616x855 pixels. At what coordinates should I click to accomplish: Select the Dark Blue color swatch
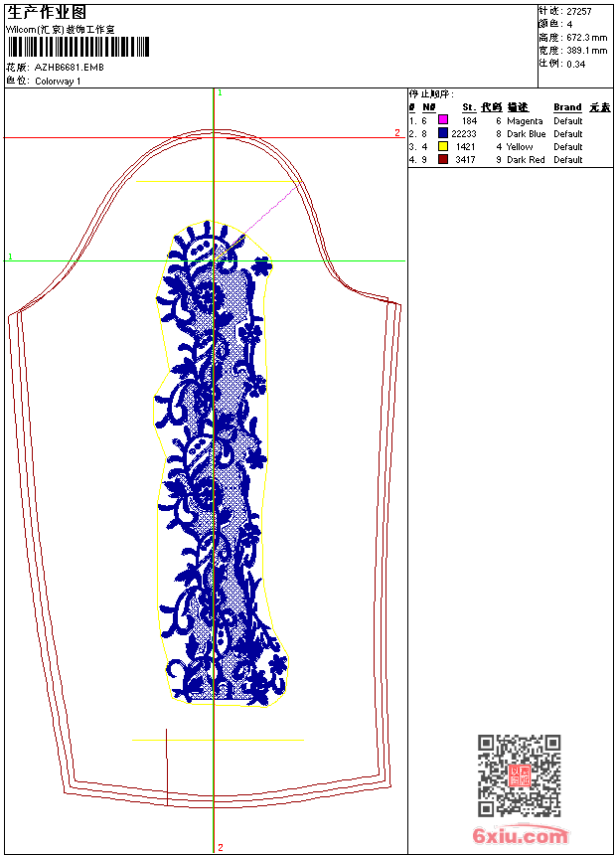click(443, 133)
